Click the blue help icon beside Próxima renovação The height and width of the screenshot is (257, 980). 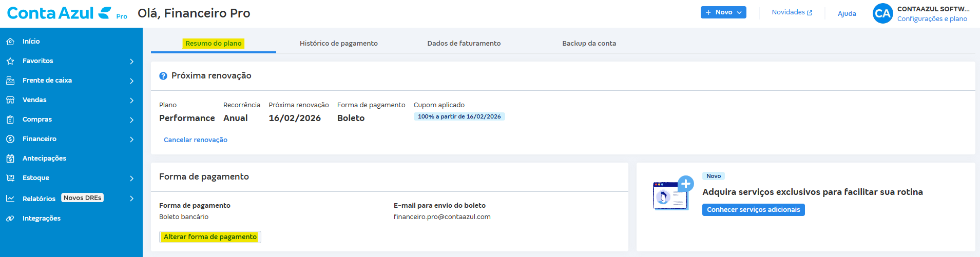163,76
